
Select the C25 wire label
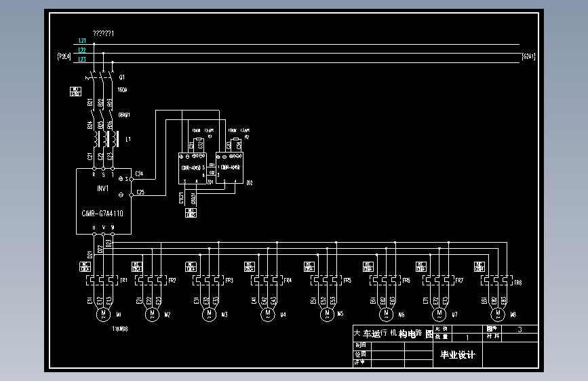(140, 192)
